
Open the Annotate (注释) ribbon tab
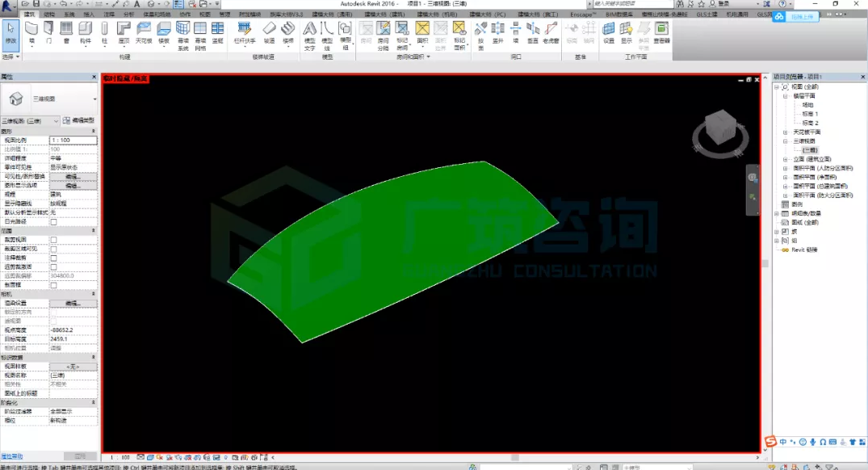click(109, 15)
